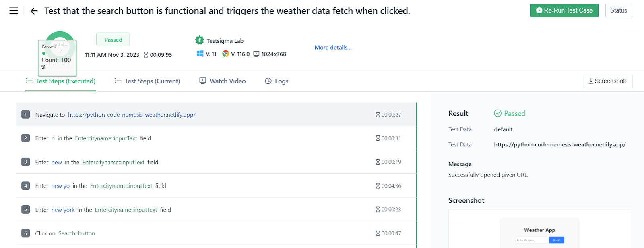Select step 6 Click on Search::button

coord(216,233)
